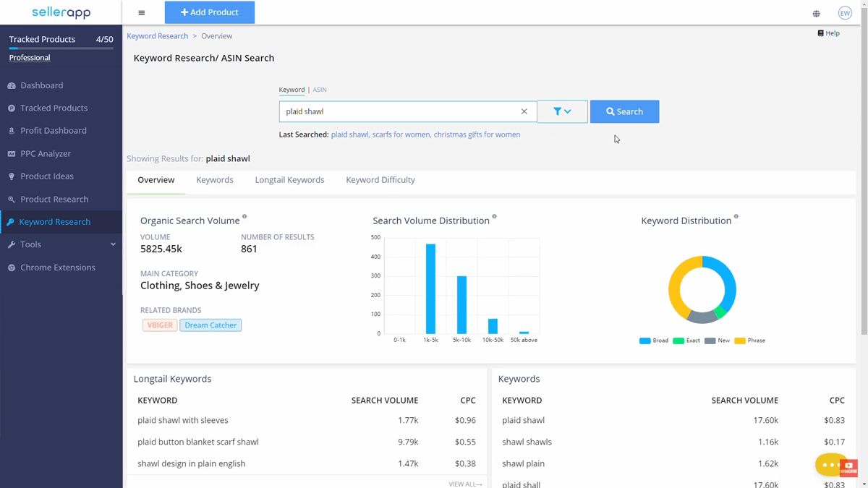This screenshot has width=868, height=488.
Task: Click the Keyword Research key icon
Action: coord(10,222)
